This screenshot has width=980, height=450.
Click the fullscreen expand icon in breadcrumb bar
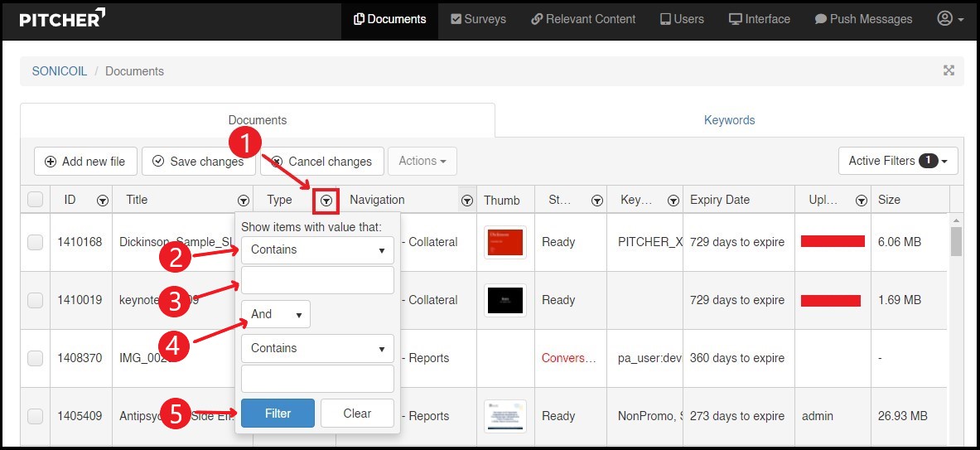pos(949,70)
